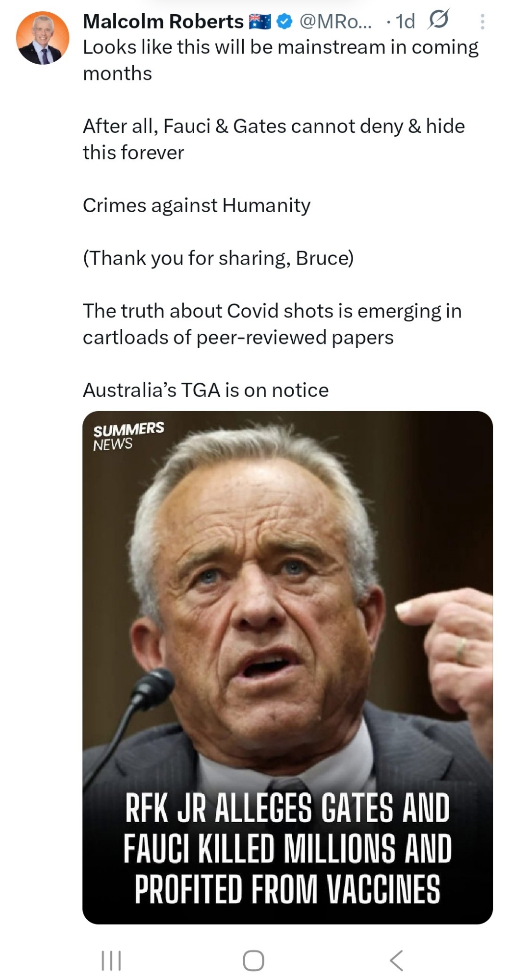Viewport: 509px width, 980px height.
Task: Open Malcolm Roberts' profile avatar
Action: (43, 38)
